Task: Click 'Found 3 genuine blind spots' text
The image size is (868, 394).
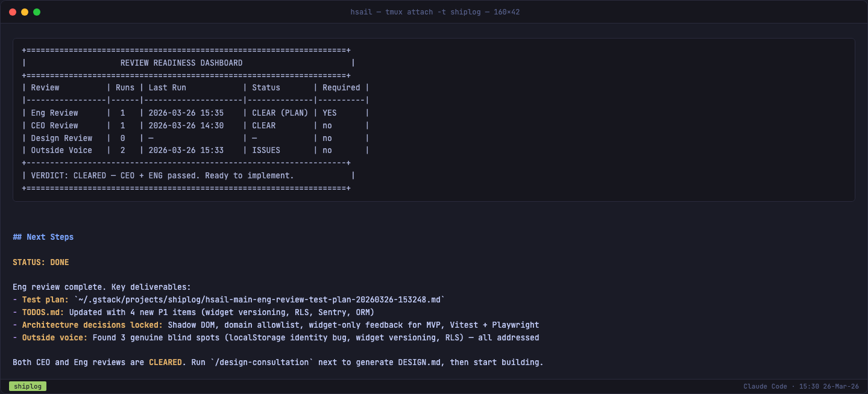Action: [156, 338]
